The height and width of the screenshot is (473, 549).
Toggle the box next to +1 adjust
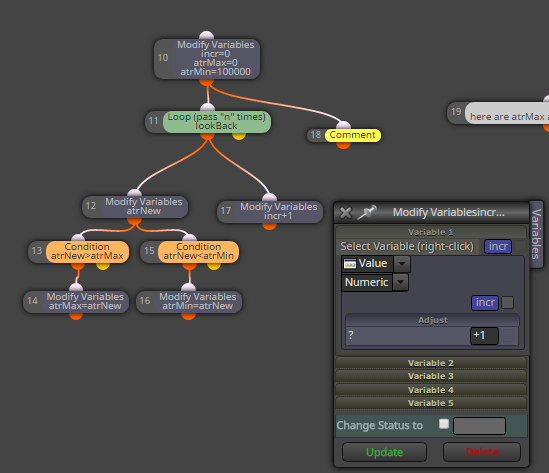coord(508,336)
